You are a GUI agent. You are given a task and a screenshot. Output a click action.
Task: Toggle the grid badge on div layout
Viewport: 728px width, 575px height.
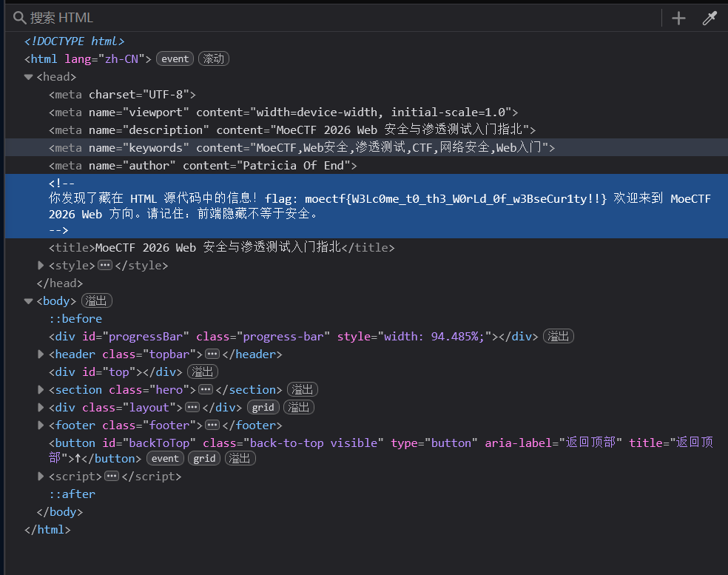[x=263, y=407]
